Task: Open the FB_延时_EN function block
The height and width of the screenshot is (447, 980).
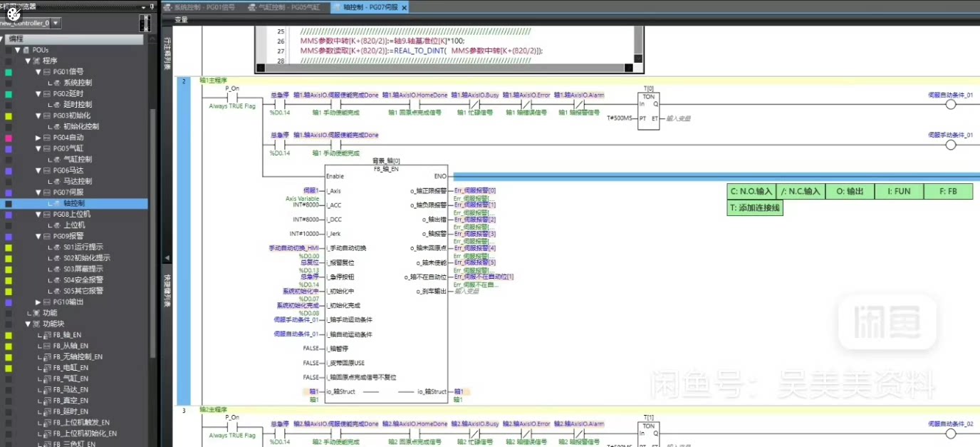Action: (x=71, y=411)
